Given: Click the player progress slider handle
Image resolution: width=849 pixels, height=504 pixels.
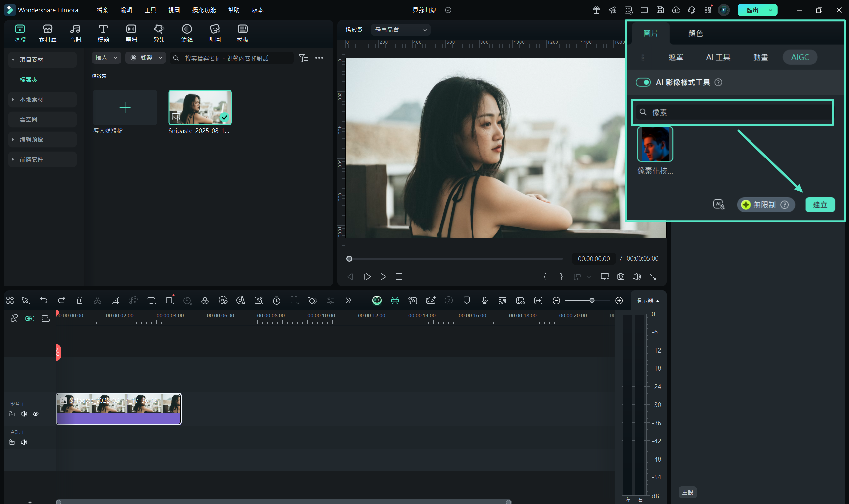Looking at the screenshot, I should (x=349, y=258).
